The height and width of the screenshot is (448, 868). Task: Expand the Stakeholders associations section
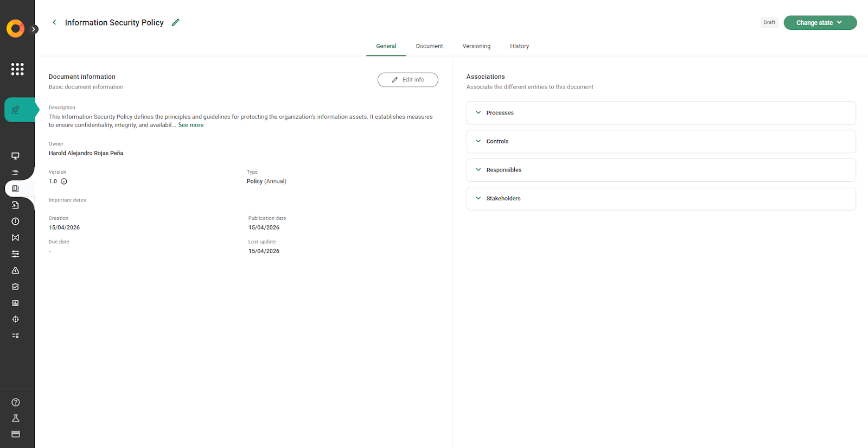[661, 199]
